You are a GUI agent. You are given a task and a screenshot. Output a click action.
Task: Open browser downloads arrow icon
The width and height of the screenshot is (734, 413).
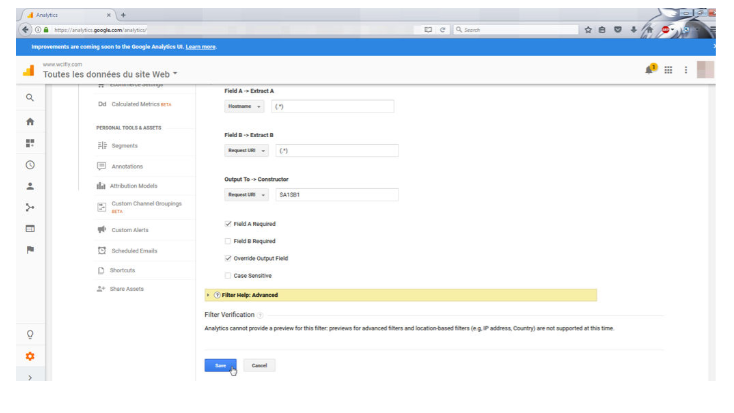click(633, 30)
